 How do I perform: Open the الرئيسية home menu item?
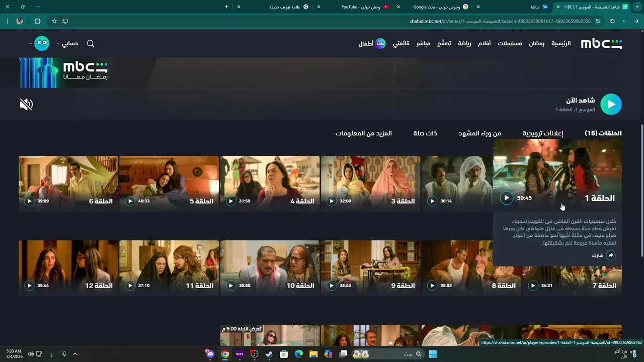tap(561, 44)
